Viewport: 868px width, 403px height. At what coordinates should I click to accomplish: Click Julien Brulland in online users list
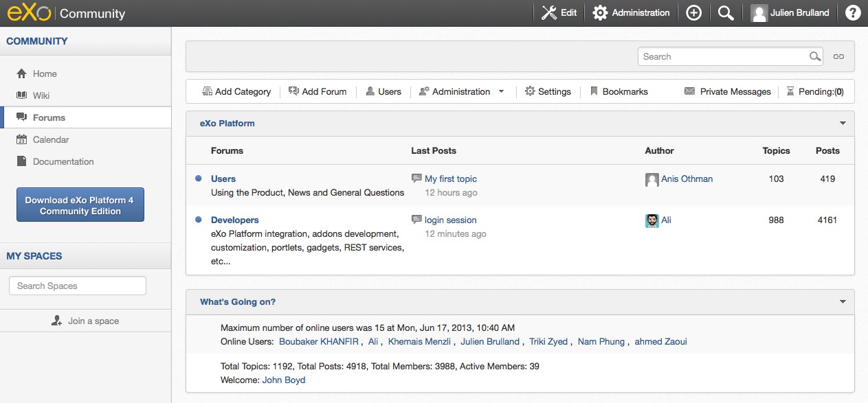(490, 341)
